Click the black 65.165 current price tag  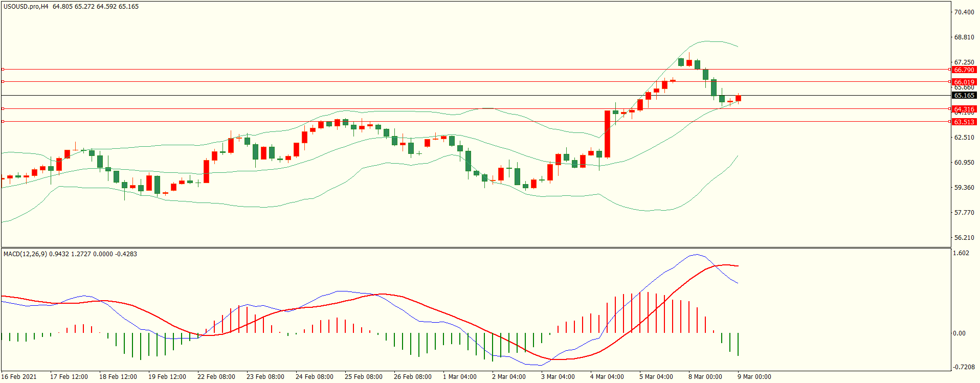[964, 96]
